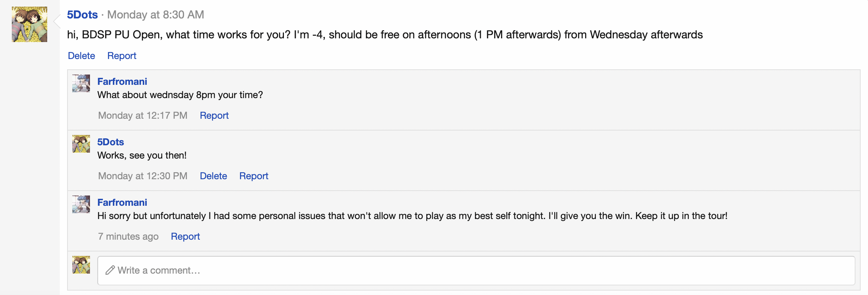
Task: Report the 'wednsday 8pm' comment
Action: tap(214, 115)
